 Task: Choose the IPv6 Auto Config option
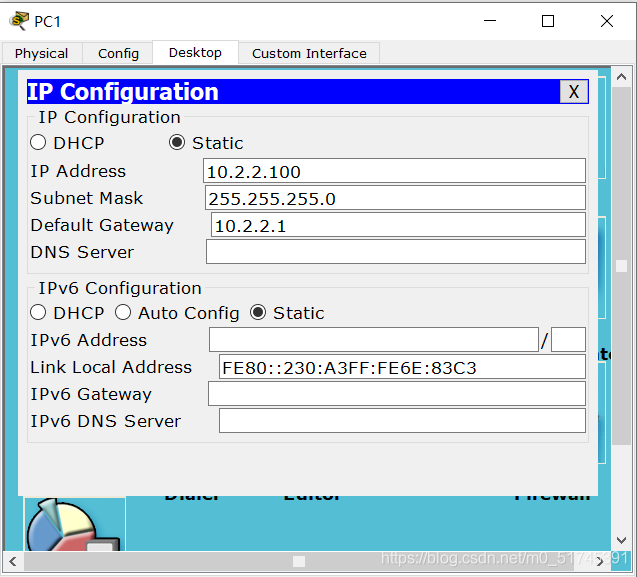click(x=123, y=313)
